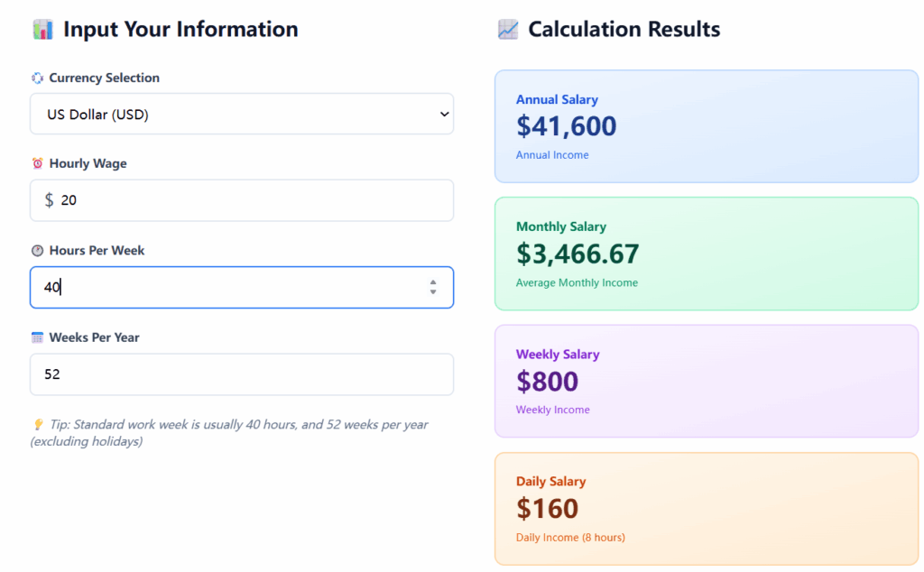Click the Weekly Income label
924x572 pixels.
pyautogui.click(x=552, y=409)
